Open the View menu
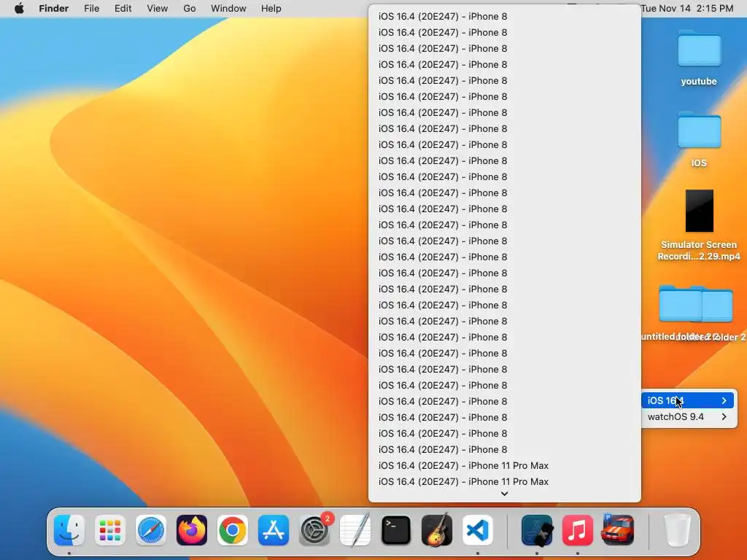Image resolution: width=747 pixels, height=560 pixels. click(x=158, y=9)
